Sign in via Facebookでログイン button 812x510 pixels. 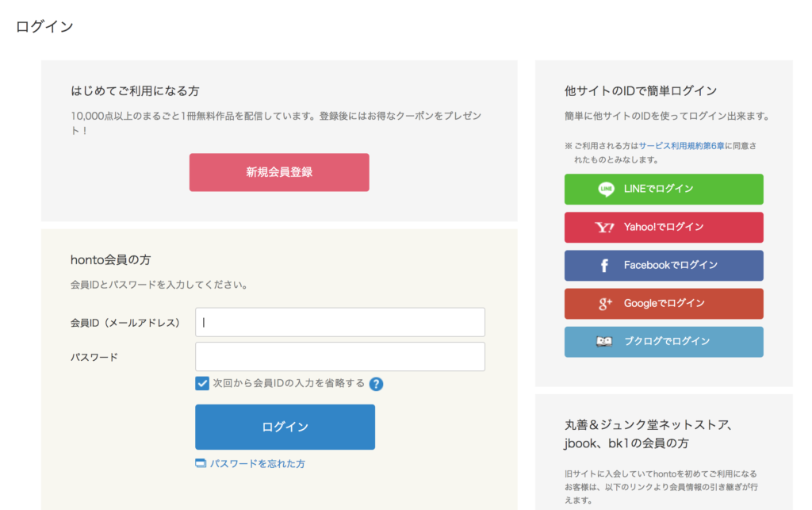coord(664,266)
